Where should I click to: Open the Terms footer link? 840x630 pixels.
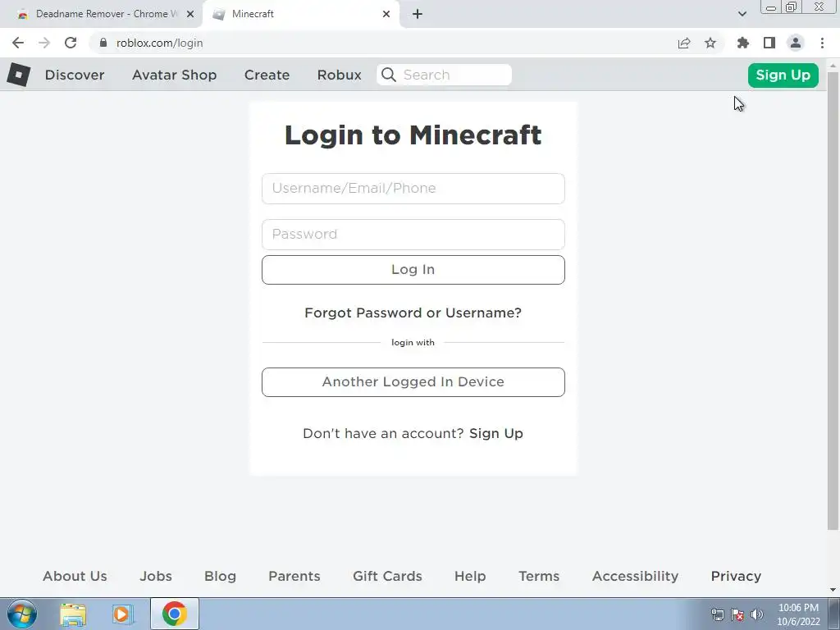[539, 576]
